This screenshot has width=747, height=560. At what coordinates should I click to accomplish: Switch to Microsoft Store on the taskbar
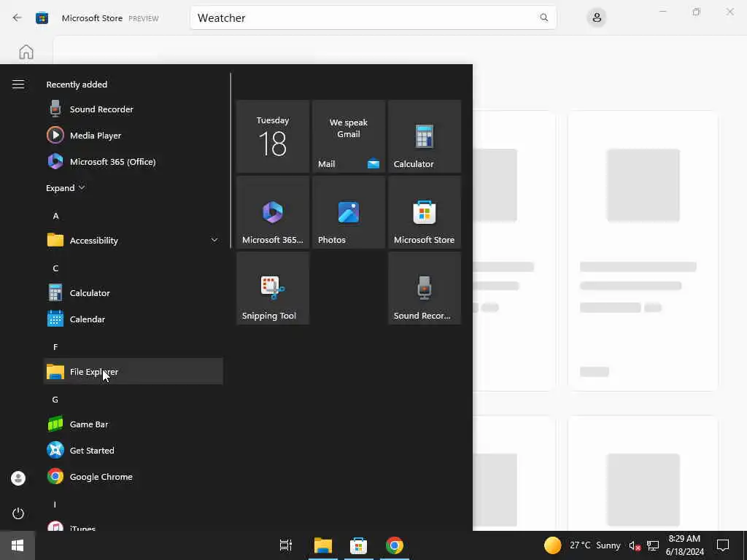[x=359, y=545]
